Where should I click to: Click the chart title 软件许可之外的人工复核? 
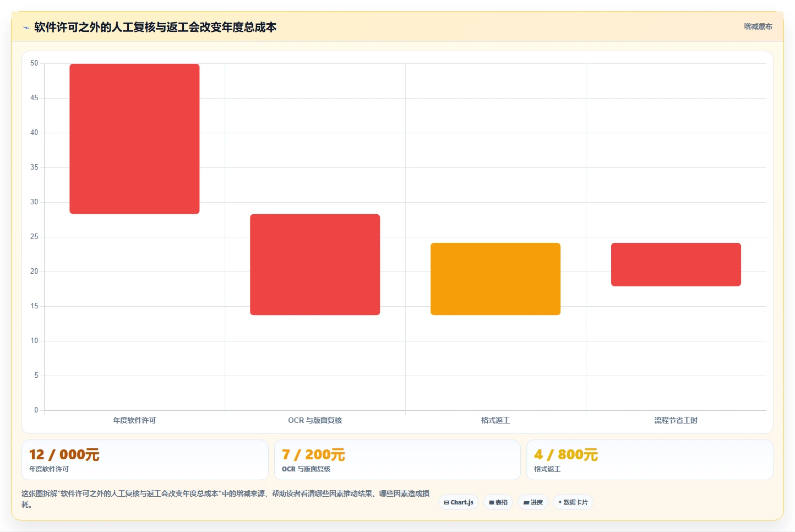click(155, 27)
